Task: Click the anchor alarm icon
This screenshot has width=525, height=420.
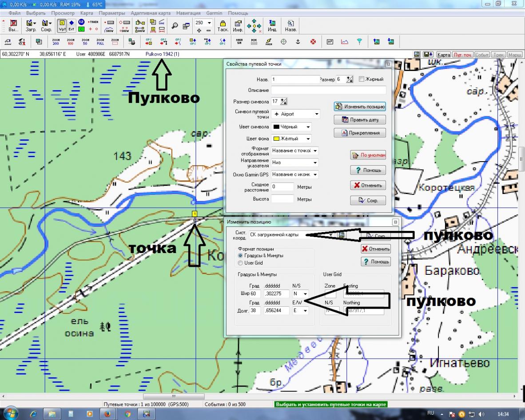Action: [x=298, y=42]
